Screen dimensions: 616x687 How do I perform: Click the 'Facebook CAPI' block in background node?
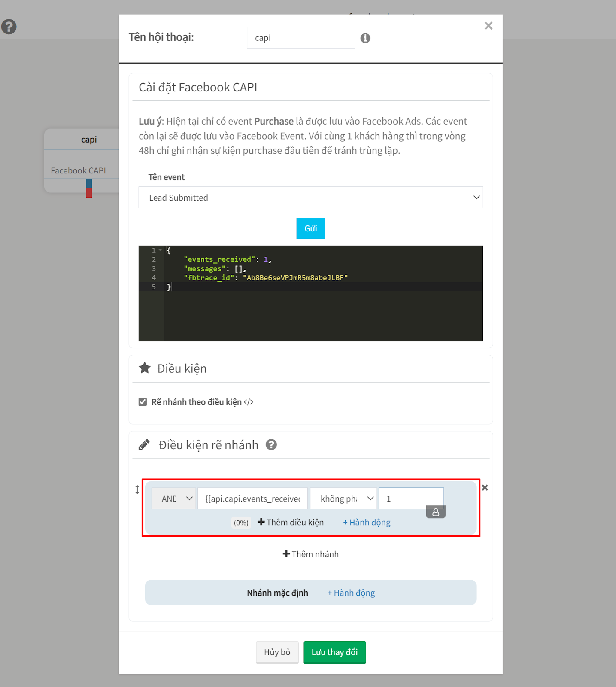(x=79, y=170)
